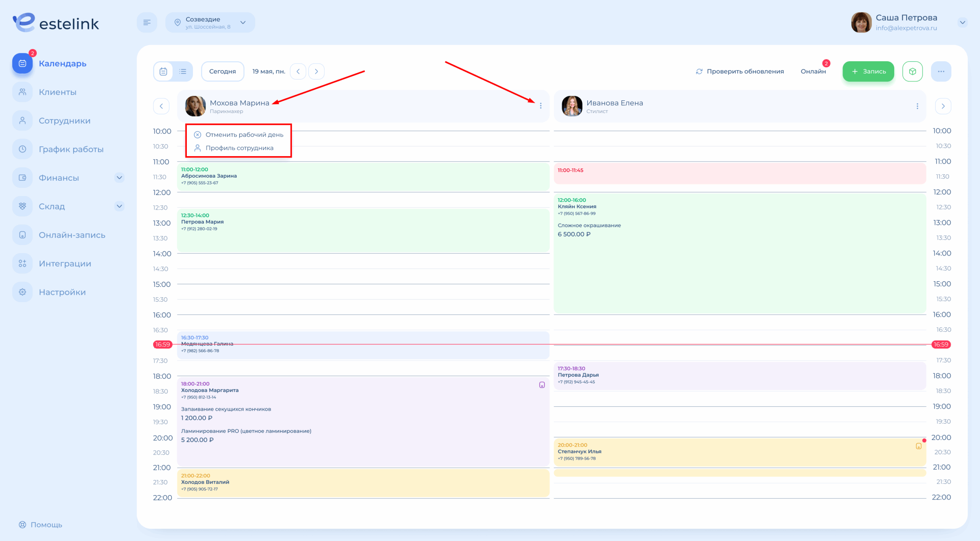Viewport: 980px width, 541px height.
Task: Click the Помощь lifebuoy icon
Action: click(23, 525)
